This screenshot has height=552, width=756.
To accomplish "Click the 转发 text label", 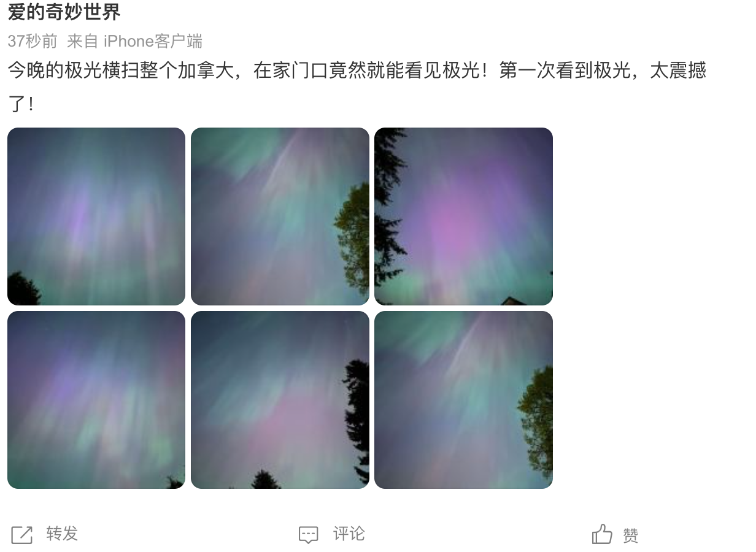I will pos(63,534).
